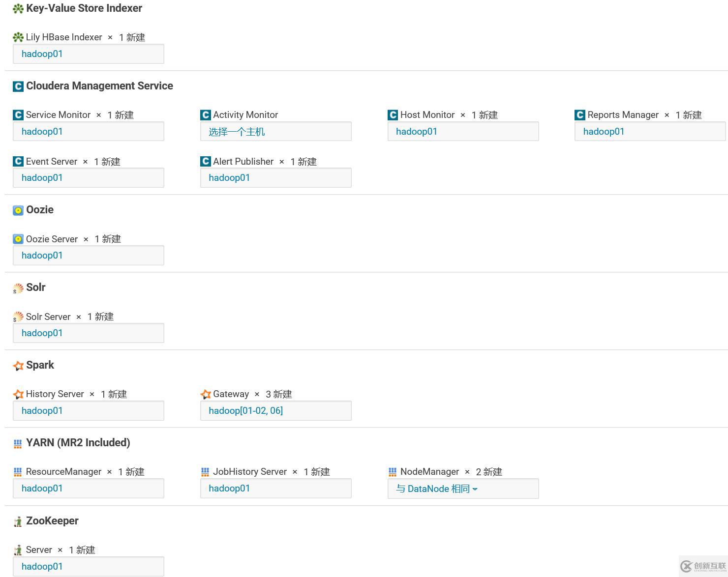Open Lily HBase Indexer hadoop01 host field
The height and width of the screenshot is (577, 728).
click(x=42, y=54)
